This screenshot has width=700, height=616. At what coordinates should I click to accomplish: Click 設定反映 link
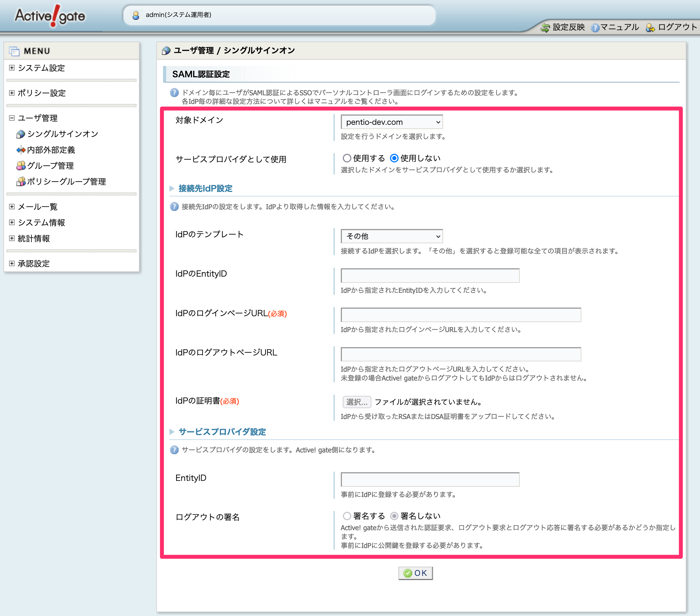coord(568,27)
